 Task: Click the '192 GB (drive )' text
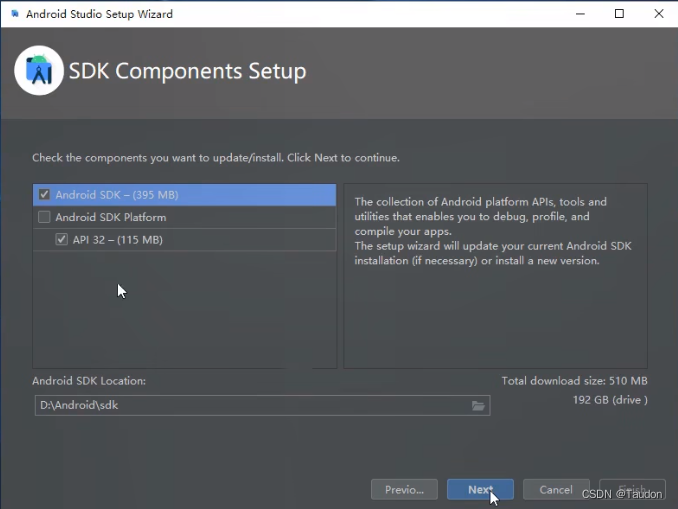tap(610, 400)
